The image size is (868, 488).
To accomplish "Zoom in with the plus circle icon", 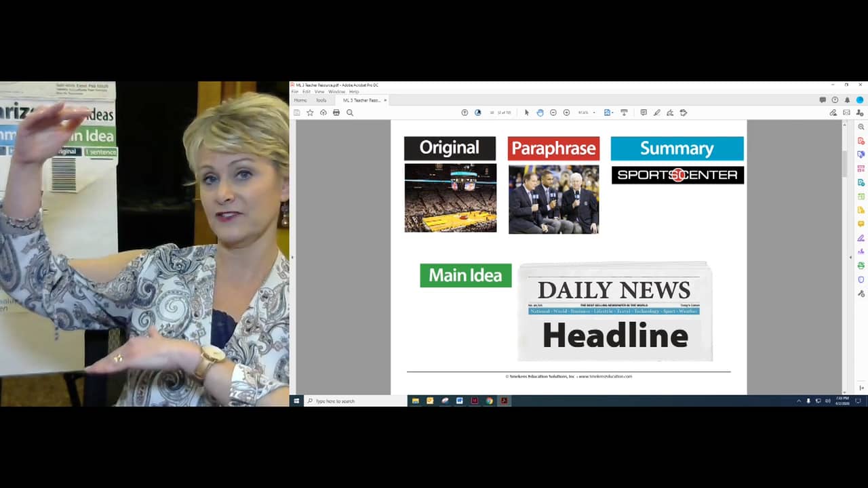I will (566, 113).
